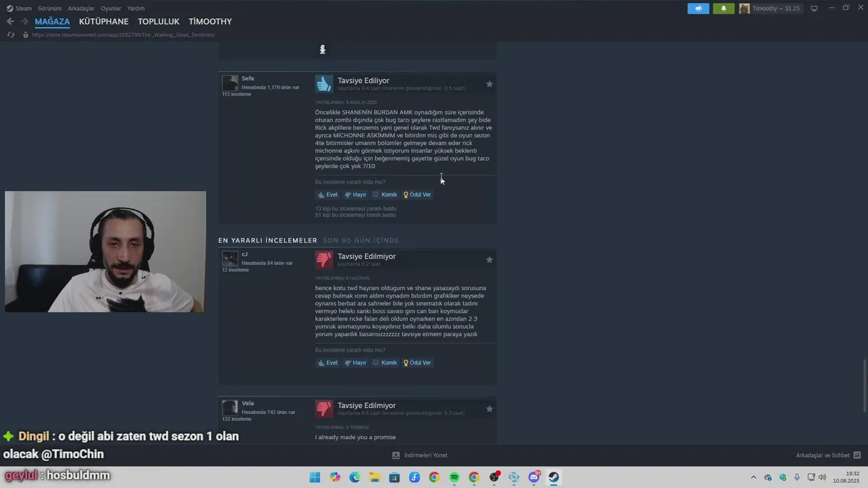This screenshot has width=868, height=488.
Task: Open reviewer Vela's profile name
Action: 248,404
